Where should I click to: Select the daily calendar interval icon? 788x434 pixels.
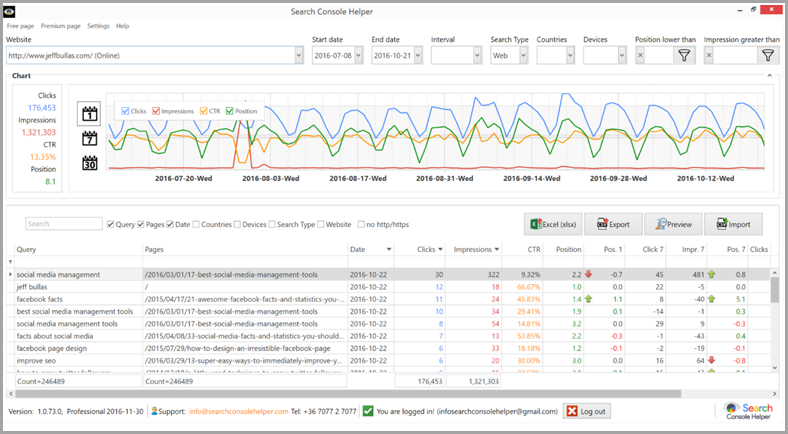[89, 114]
